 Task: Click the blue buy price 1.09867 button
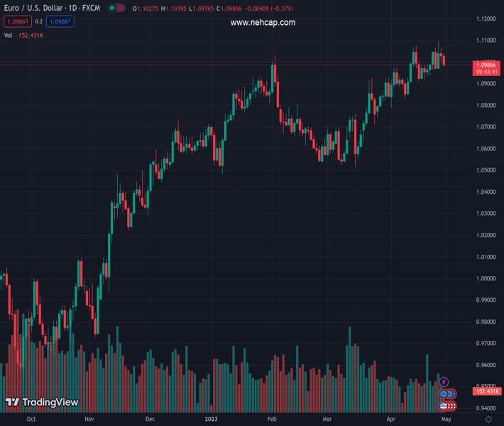click(x=60, y=21)
